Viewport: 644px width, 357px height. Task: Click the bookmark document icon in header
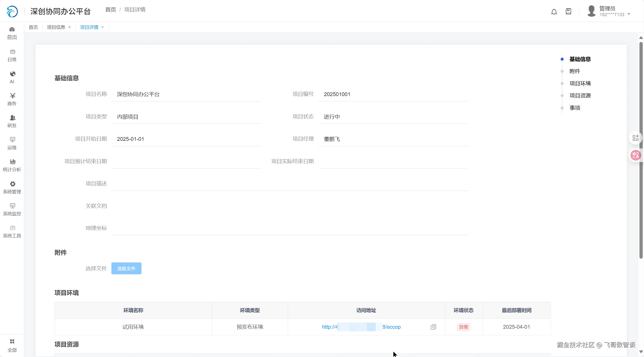[x=568, y=11]
